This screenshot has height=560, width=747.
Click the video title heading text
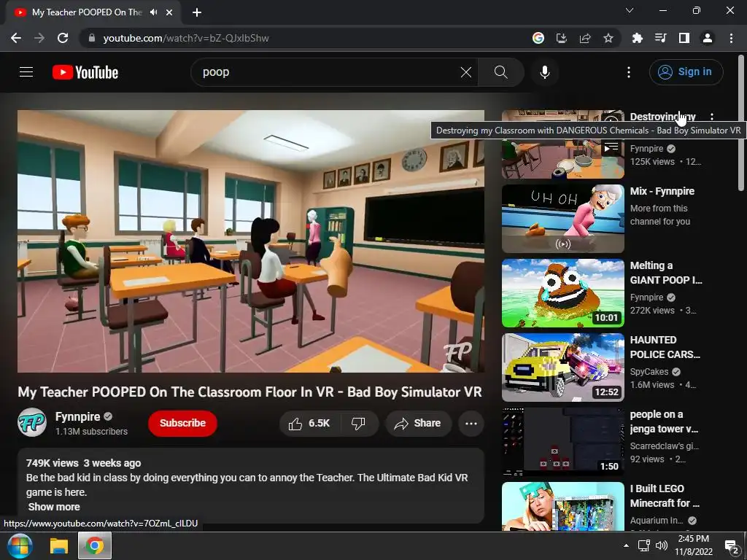(249, 392)
